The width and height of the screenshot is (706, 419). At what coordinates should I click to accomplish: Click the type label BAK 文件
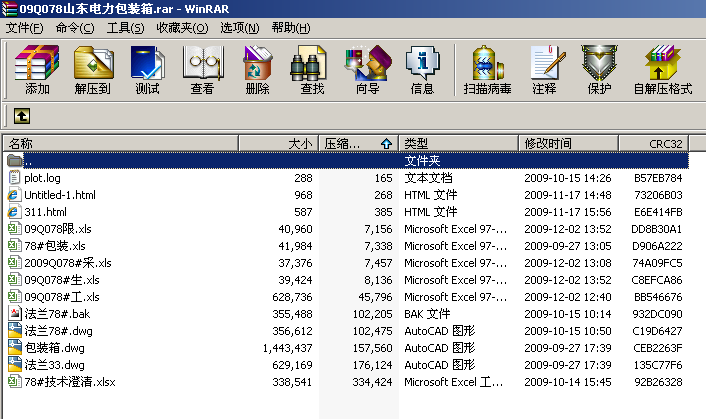click(x=427, y=314)
